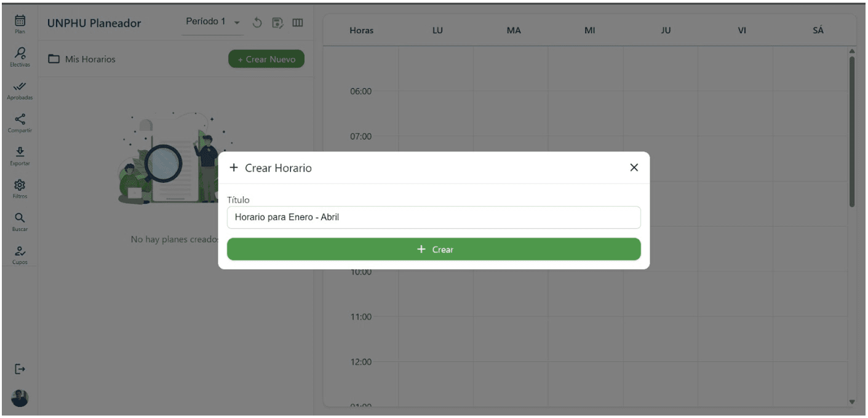
Task: Close the Crear Horario dialog
Action: [634, 167]
